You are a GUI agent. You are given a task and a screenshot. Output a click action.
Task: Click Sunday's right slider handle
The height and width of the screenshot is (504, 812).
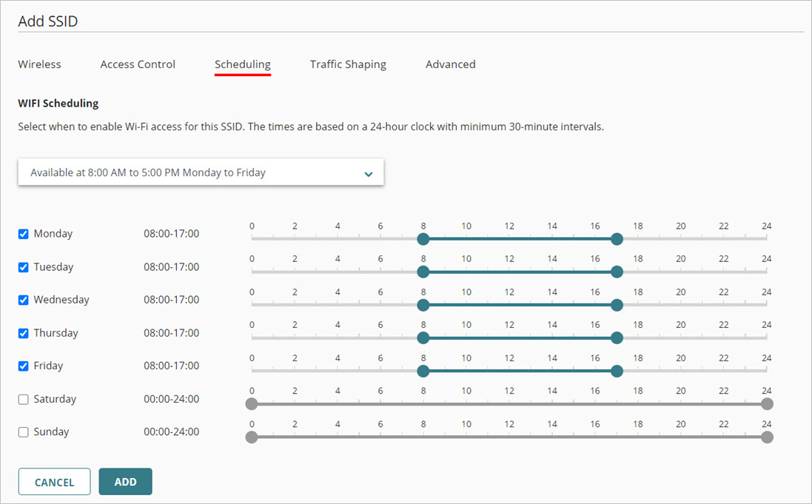[x=767, y=437]
